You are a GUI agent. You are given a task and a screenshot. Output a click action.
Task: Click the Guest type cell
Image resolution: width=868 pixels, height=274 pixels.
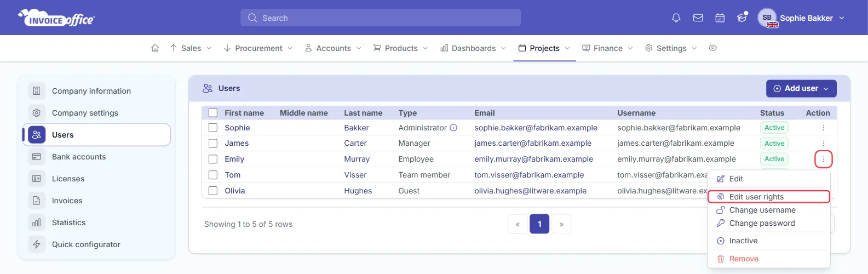point(409,191)
